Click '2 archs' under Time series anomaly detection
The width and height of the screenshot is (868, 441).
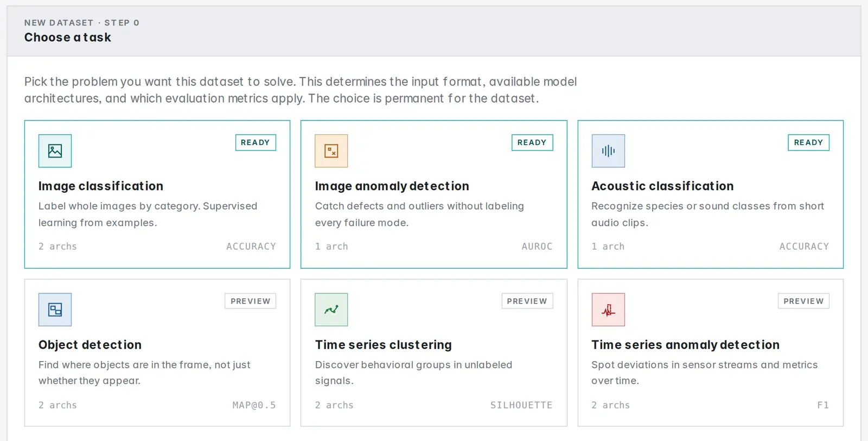pos(611,405)
